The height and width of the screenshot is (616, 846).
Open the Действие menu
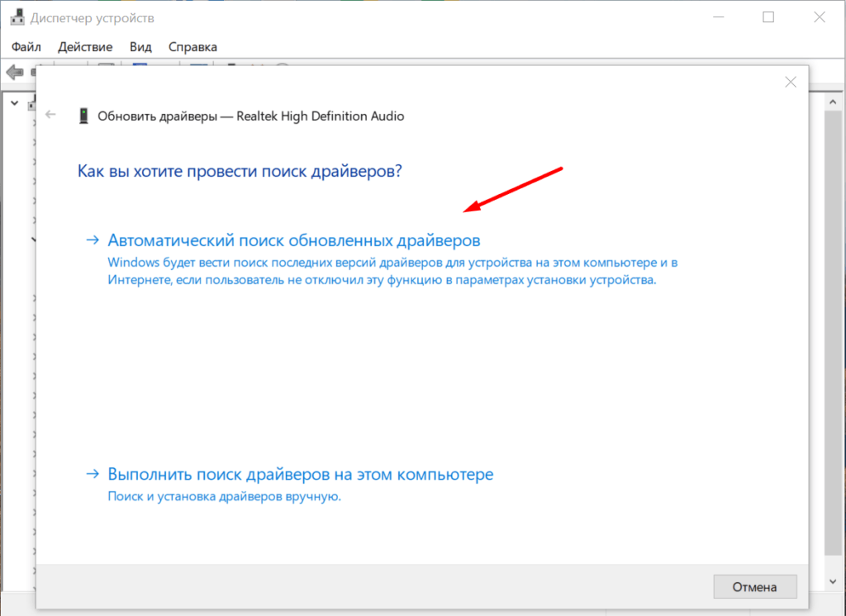(x=85, y=47)
